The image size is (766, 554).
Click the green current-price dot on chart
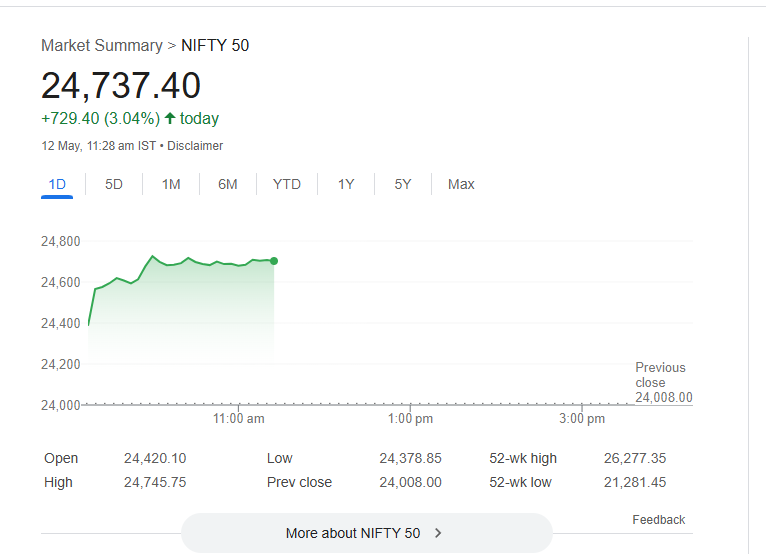[274, 261]
